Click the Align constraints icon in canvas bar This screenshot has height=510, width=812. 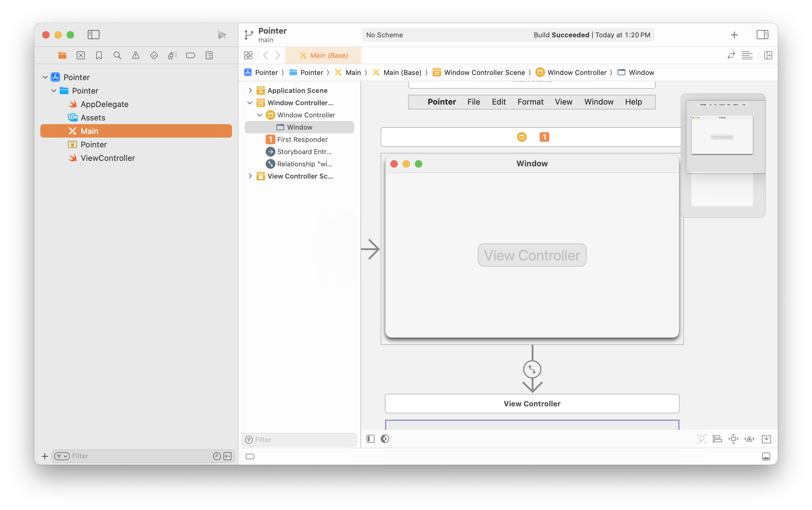click(717, 439)
